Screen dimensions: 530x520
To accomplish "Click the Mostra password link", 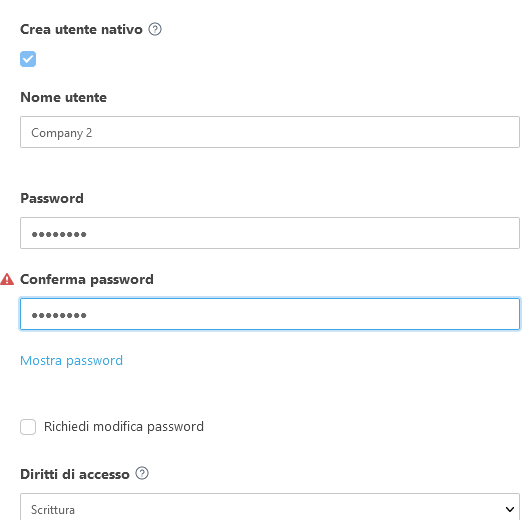I will [x=71, y=361].
